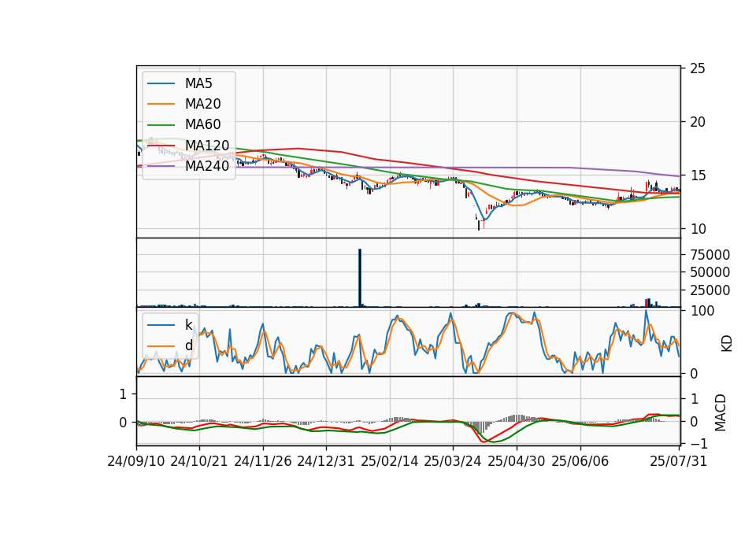Select the 25/04/30 date label

[x=517, y=461]
